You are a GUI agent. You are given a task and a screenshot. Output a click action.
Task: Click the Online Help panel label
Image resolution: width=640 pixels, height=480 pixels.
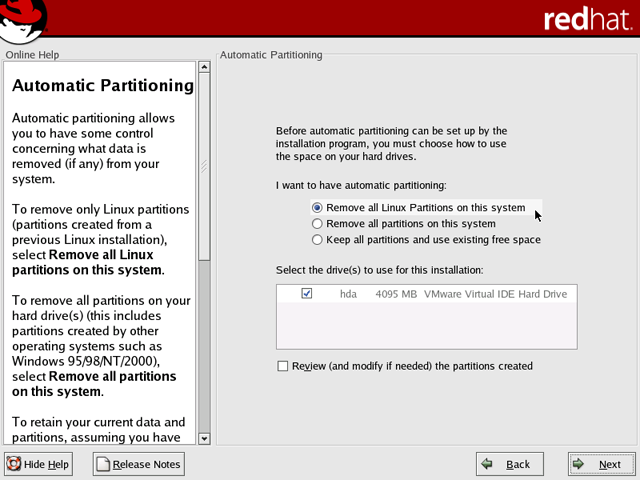32,55
